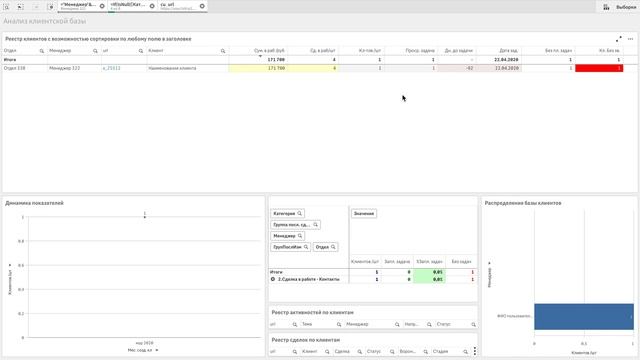The image size is (640, 360).
Task: Clear the cu_url selection chip
Action: (202, 6)
